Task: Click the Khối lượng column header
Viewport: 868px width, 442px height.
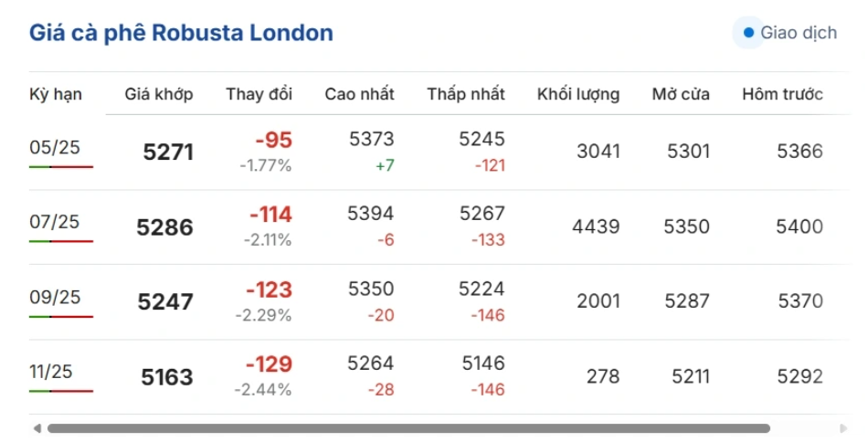Action: [x=578, y=94]
